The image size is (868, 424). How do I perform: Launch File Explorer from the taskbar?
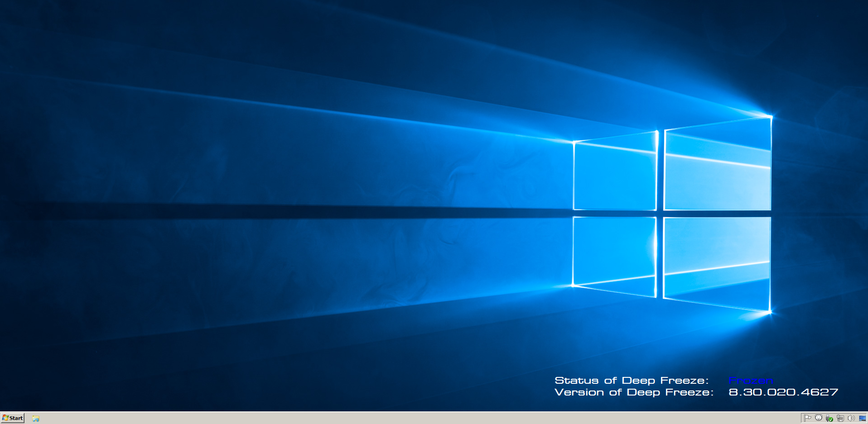[x=36, y=419]
